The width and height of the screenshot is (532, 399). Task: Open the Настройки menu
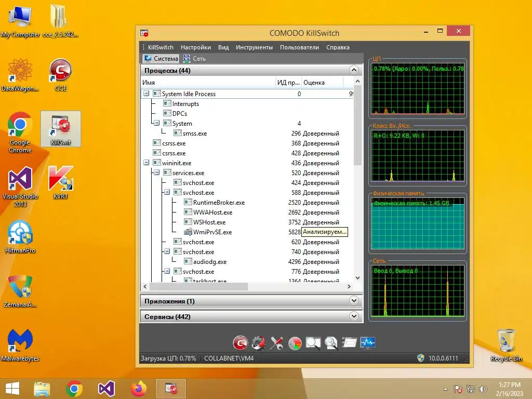point(196,47)
